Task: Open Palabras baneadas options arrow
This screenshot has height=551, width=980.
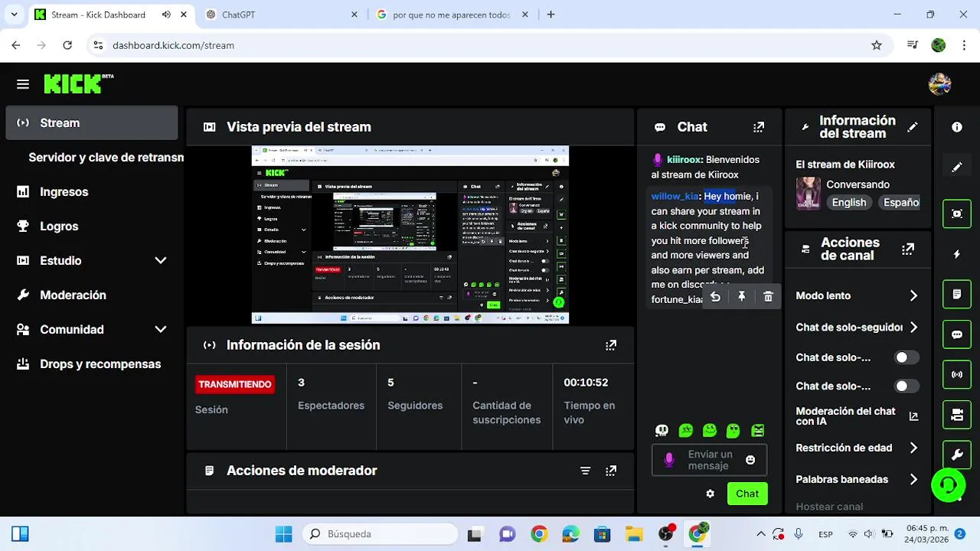Action: pyautogui.click(x=913, y=480)
